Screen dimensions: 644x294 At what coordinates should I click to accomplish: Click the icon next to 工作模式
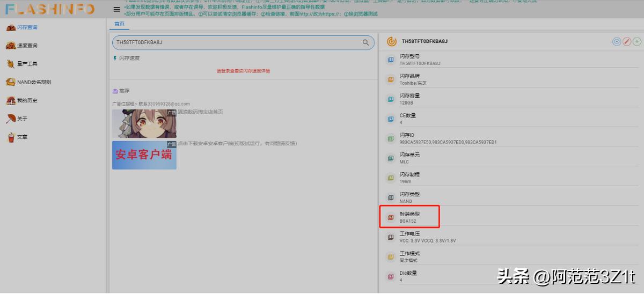(x=391, y=256)
